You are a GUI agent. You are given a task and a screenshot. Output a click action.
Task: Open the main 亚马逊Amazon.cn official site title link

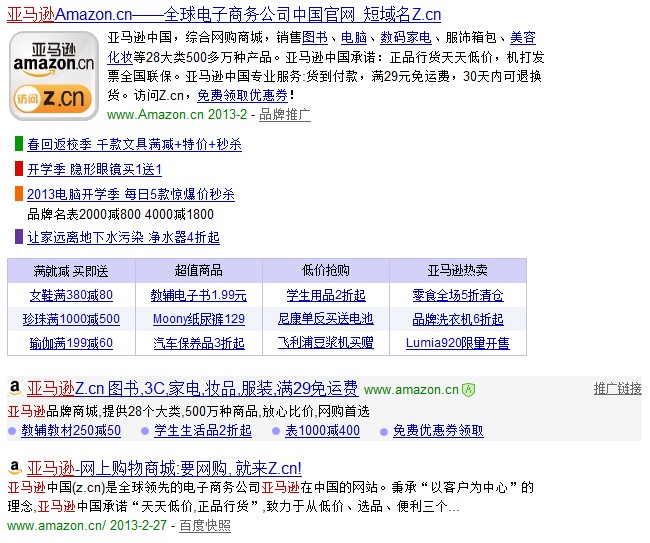(x=224, y=14)
